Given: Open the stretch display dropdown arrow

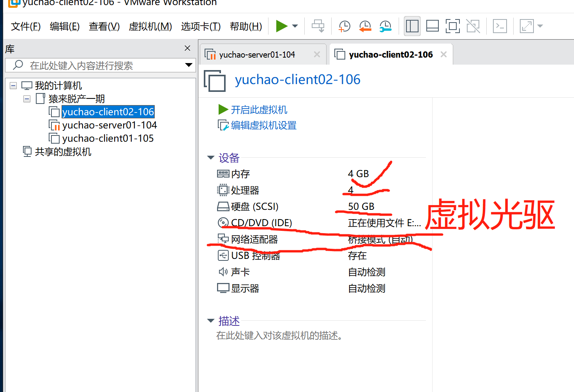Looking at the screenshot, I should (x=540, y=26).
